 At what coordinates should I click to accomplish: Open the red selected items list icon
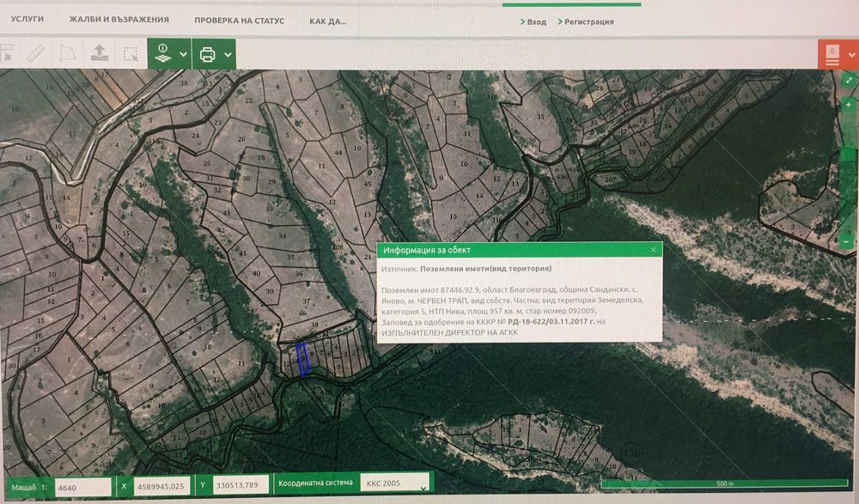click(832, 55)
